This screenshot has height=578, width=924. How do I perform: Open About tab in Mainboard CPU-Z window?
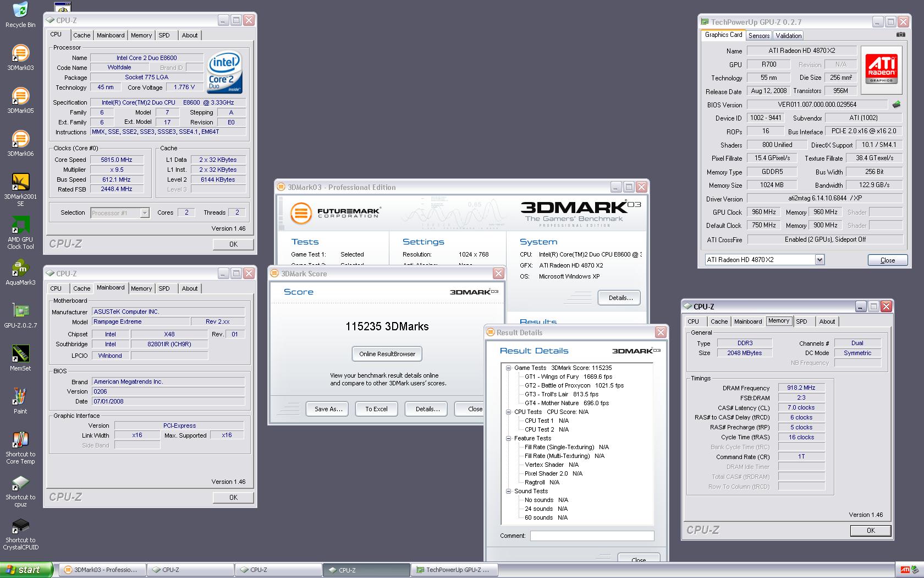point(190,288)
